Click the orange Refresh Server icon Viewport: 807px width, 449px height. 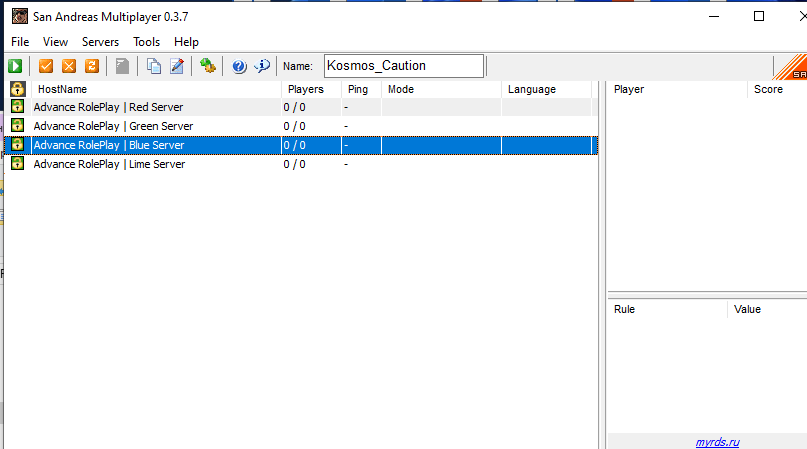92,66
